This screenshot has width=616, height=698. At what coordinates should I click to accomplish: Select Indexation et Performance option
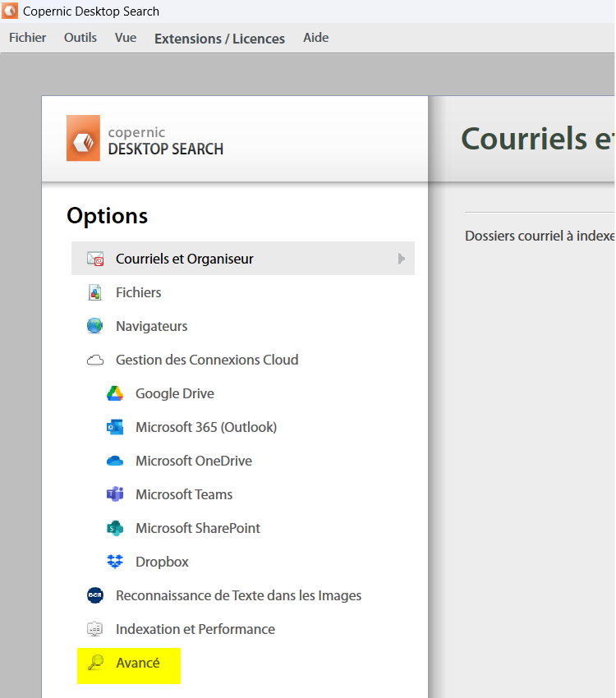pos(195,629)
